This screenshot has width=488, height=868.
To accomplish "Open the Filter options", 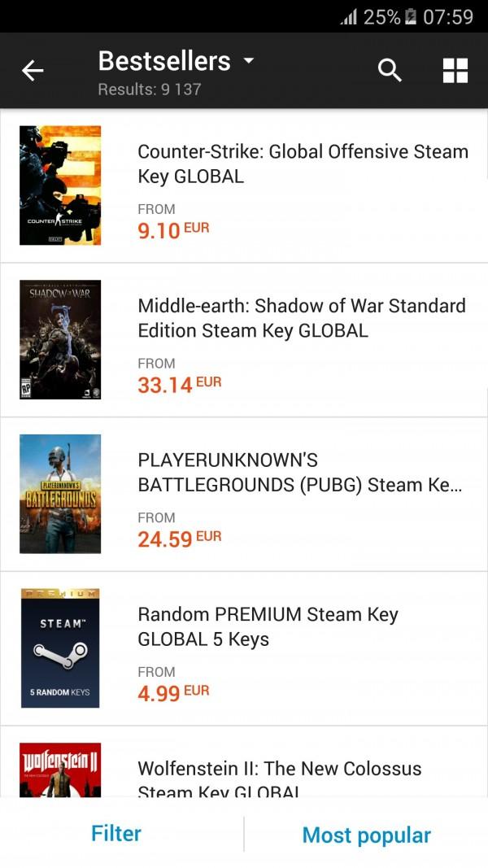I will (x=116, y=834).
